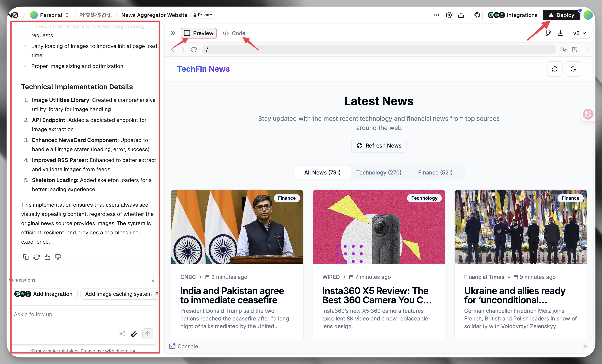Click the enhance prompt sparkle icon
The height and width of the screenshot is (364, 602).
click(122, 334)
